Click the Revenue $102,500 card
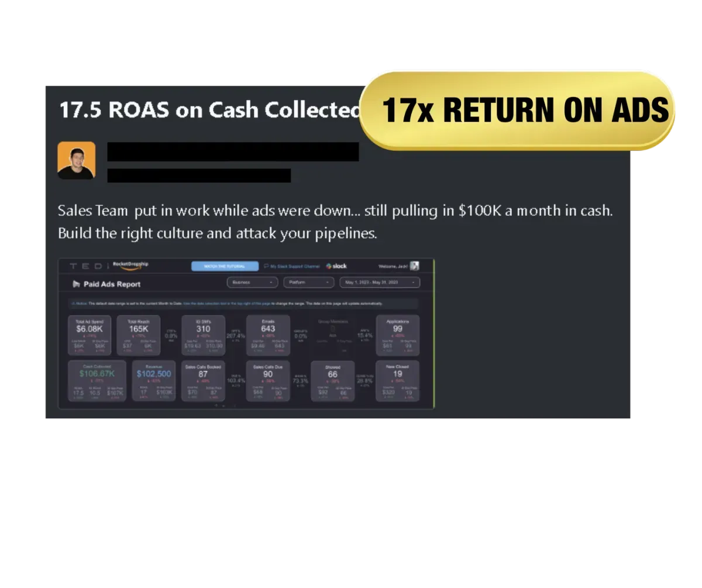Viewport: 702px width, 588px height. pos(154,381)
